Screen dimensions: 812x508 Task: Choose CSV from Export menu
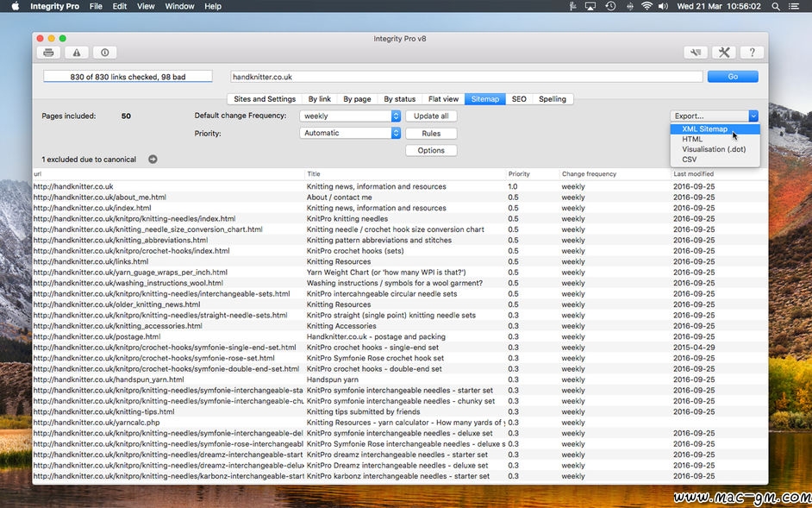click(x=715, y=160)
